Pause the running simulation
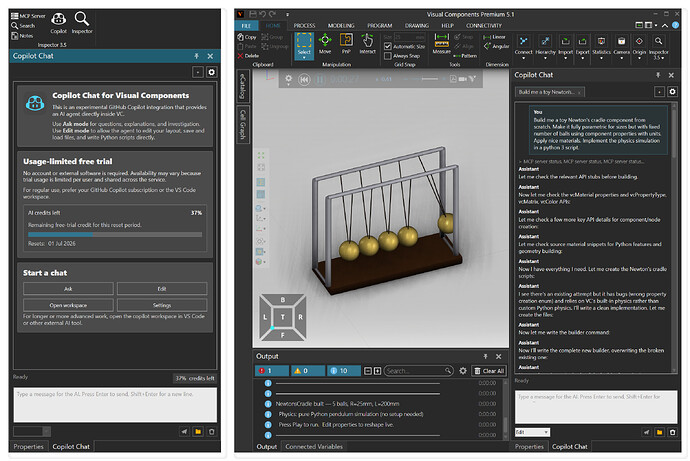690x461 pixels. (320, 80)
